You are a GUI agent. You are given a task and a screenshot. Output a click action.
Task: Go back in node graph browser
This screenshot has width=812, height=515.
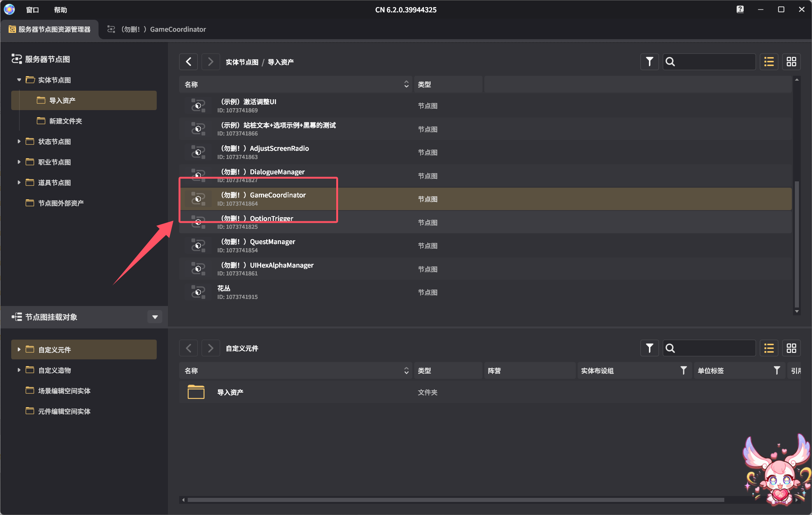[x=188, y=62]
